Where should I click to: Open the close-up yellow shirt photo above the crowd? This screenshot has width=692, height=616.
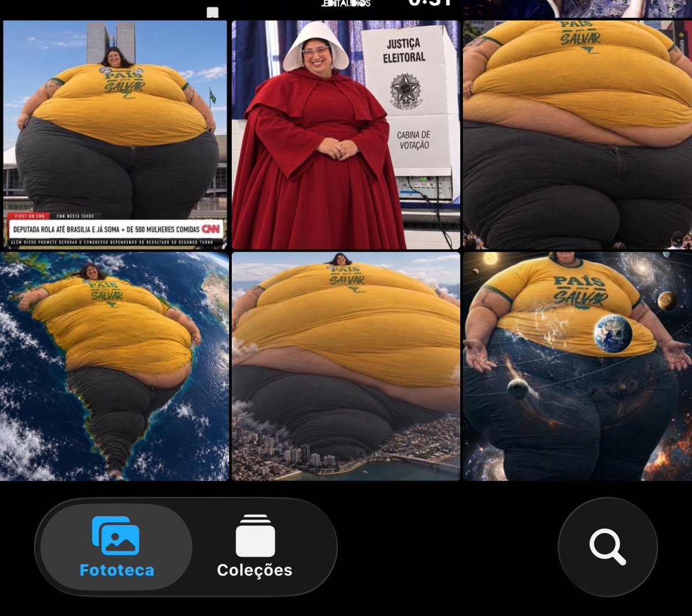(578, 135)
